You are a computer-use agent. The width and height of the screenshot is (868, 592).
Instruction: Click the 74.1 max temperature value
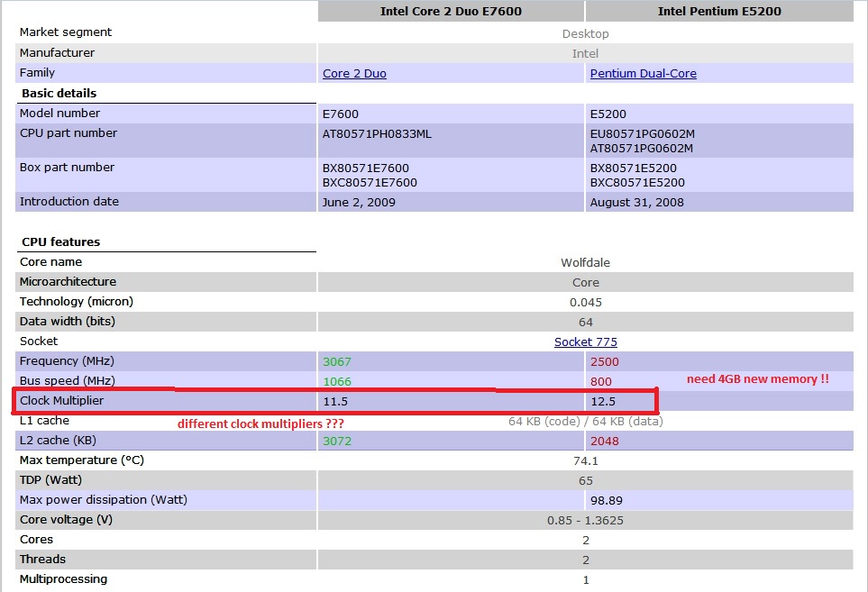coord(586,460)
